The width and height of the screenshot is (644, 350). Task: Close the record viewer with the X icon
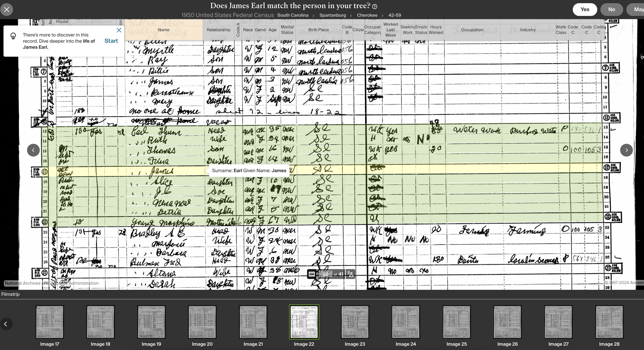(7, 10)
